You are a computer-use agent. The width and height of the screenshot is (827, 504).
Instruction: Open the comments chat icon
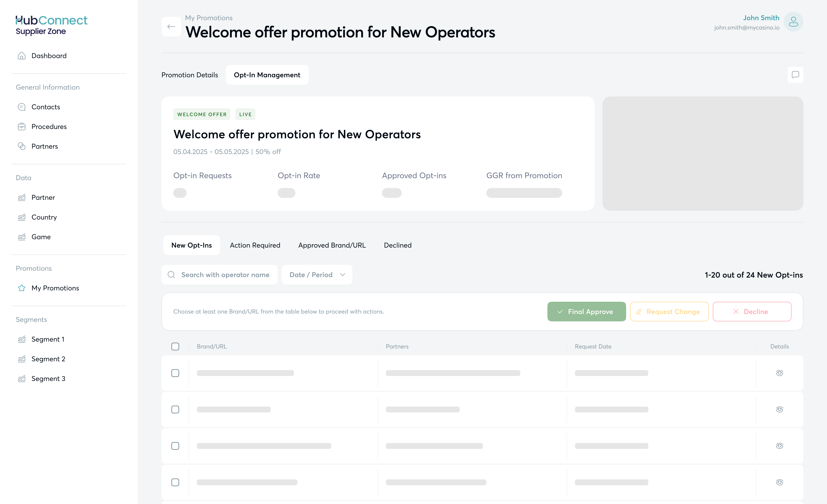(x=795, y=74)
